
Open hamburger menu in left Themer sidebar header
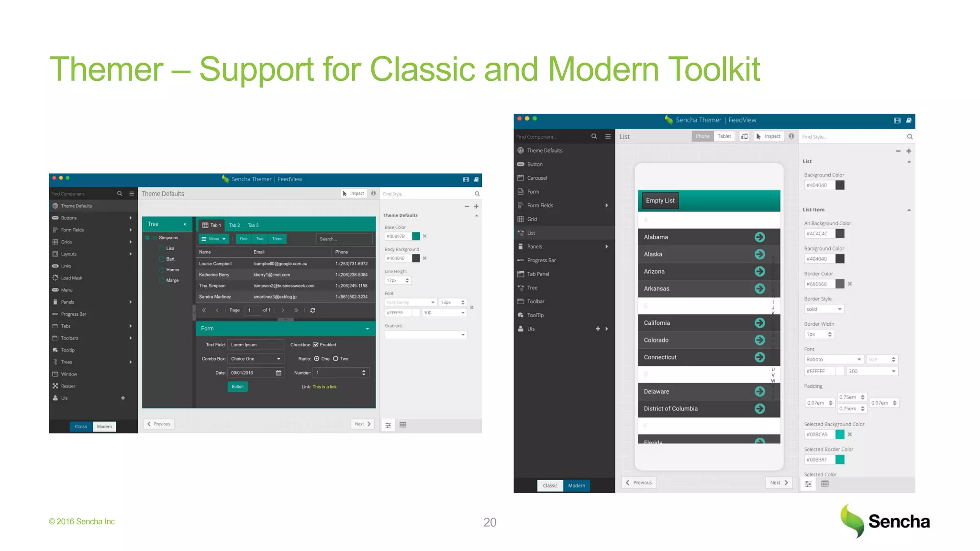click(132, 194)
